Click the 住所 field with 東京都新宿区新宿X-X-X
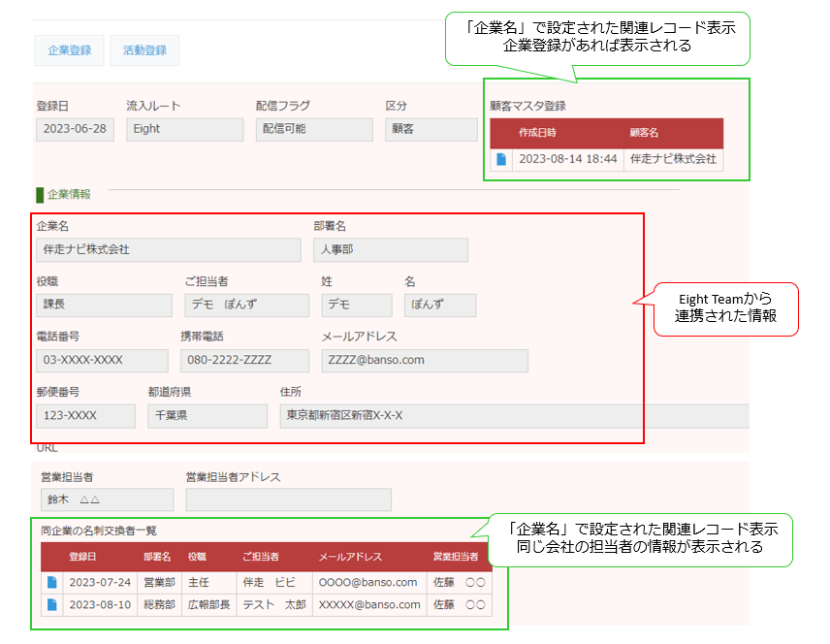The height and width of the screenshot is (644, 830). tap(514, 416)
